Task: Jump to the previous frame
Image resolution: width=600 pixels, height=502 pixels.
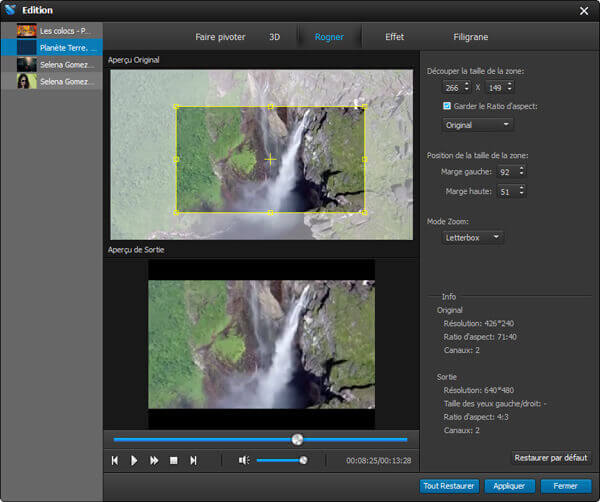Action: point(115,460)
